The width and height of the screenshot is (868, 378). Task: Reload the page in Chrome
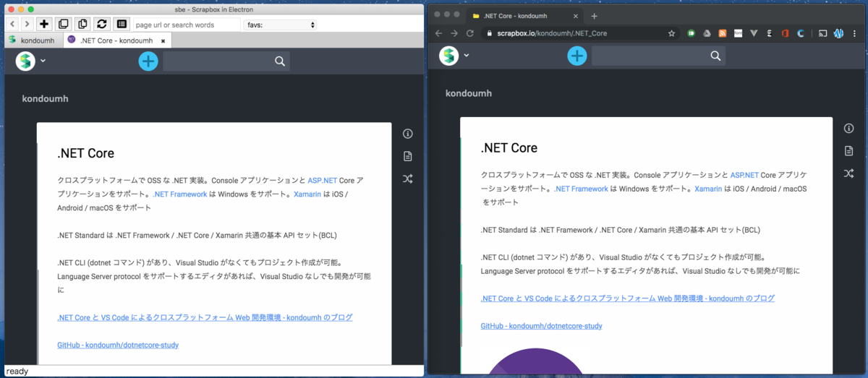tap(470, 33)
